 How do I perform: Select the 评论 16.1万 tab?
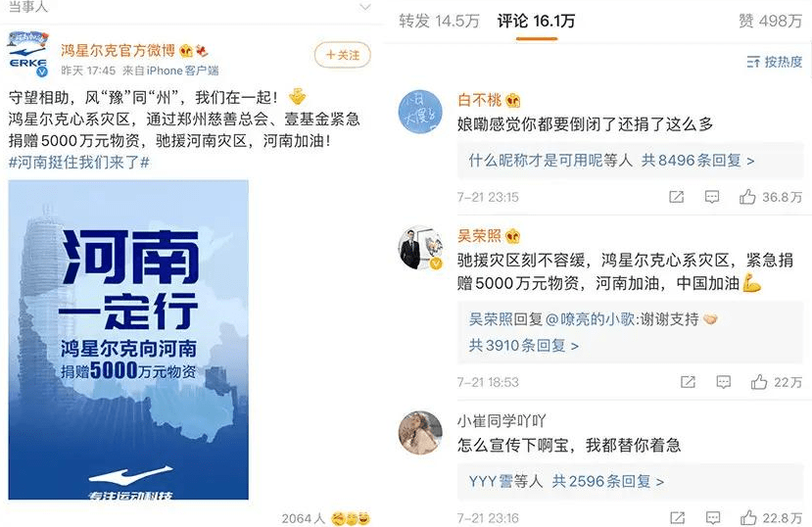pos(536,22)
